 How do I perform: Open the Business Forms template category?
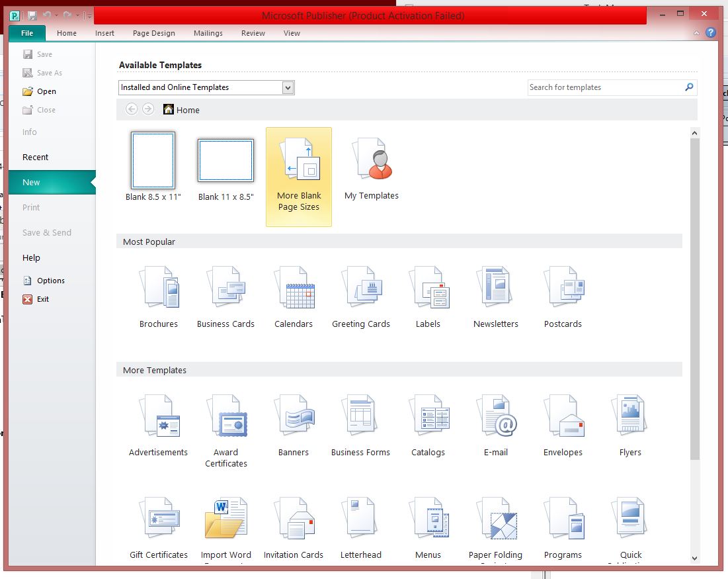tap(361, 425)
